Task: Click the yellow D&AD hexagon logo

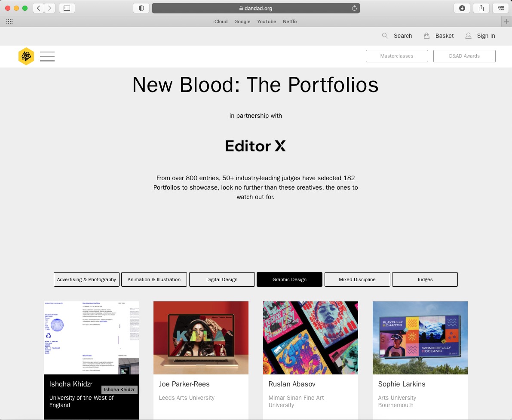Action: click(x=26, y=56)
